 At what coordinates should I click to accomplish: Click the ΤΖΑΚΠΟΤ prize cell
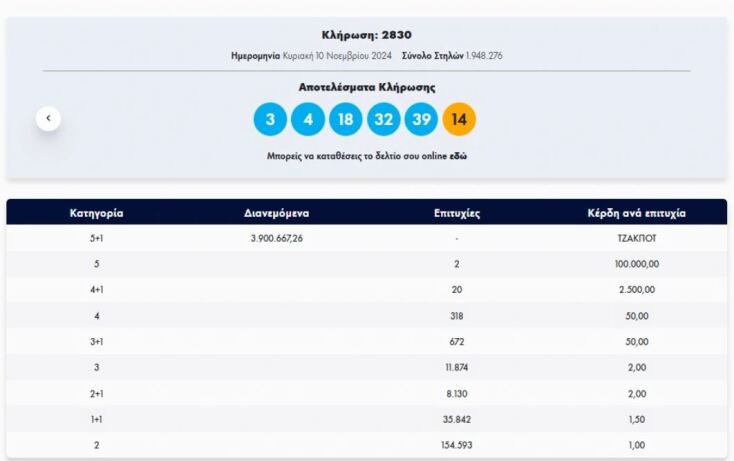click(x=638, y=238)
